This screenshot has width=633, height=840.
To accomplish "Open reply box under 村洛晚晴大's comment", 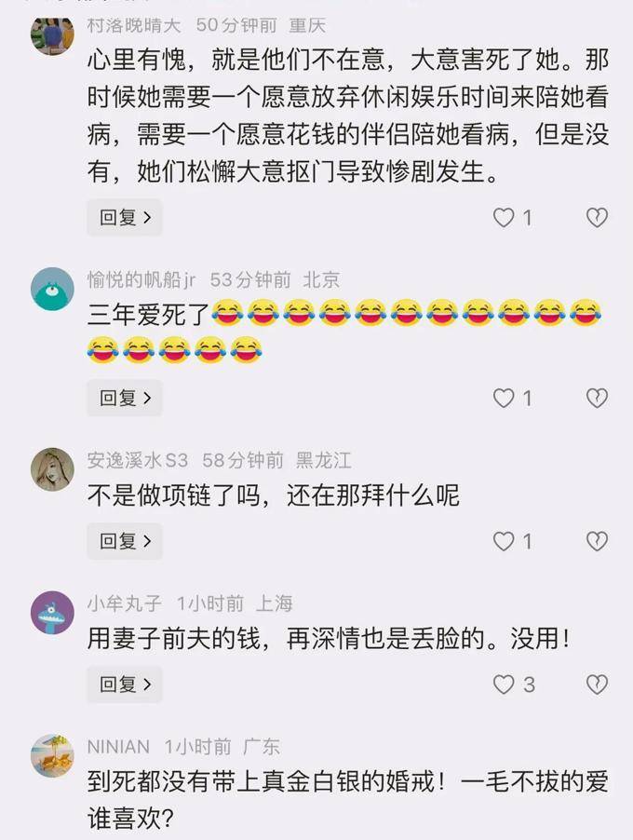I will coord(125,218).
